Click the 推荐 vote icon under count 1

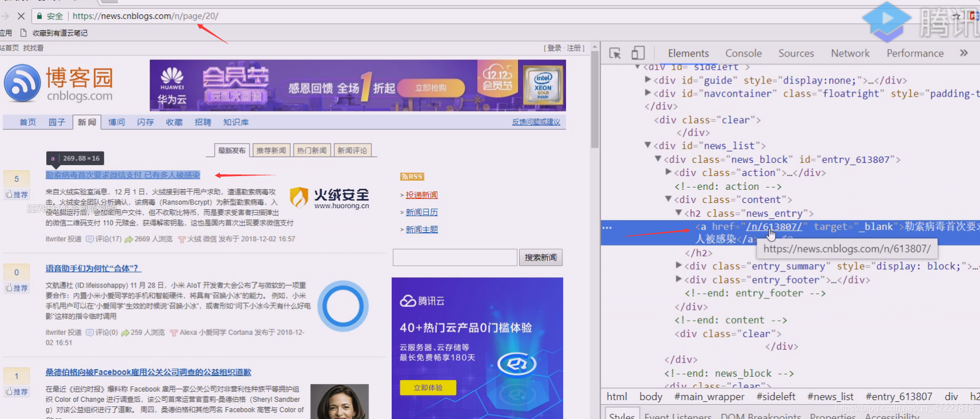coord(17,392)
